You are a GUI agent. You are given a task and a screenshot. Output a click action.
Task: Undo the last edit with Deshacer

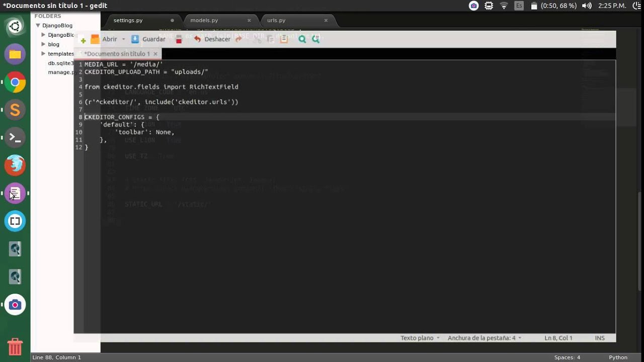(x=212, y=39)
